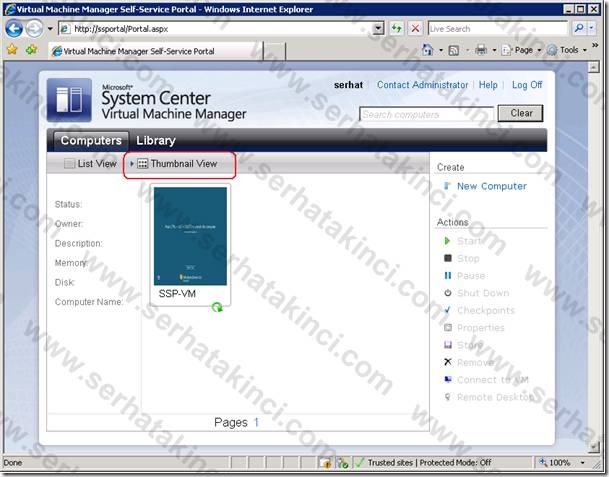The image size is (609, 477).
Task: Click the Shut Down action
Action: 483,293
